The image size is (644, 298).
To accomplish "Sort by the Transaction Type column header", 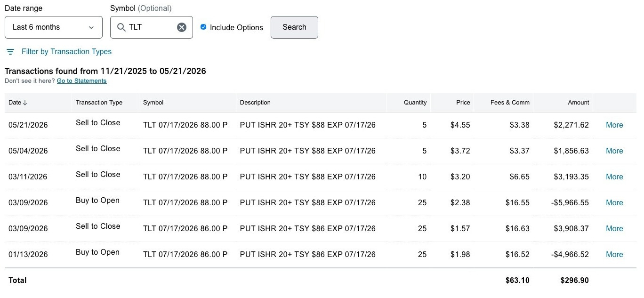I will (x=99, y=103).
